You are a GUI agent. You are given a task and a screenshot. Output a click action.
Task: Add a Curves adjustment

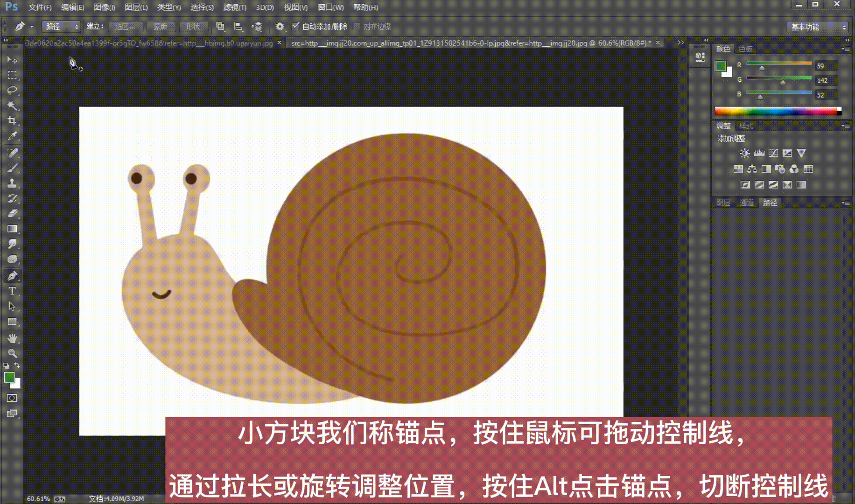773,153
